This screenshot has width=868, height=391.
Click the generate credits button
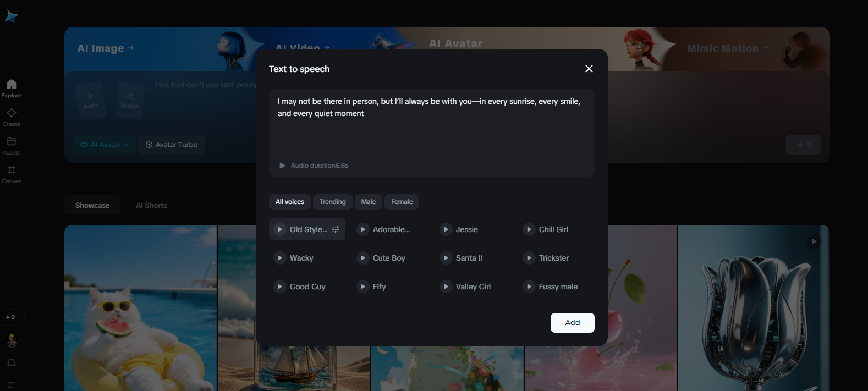pyautogui.click(x=804, y=145)
